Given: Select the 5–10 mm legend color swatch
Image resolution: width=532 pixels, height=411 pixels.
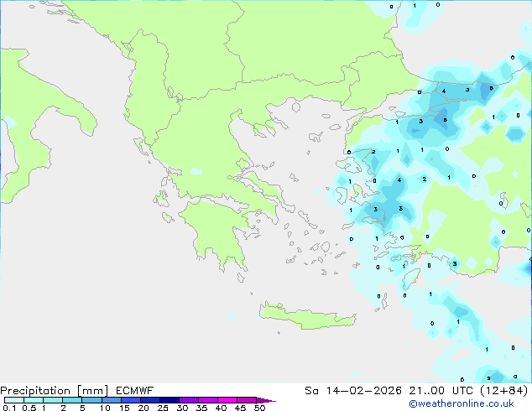Looking at the screenshot, I should click(91, 400).
